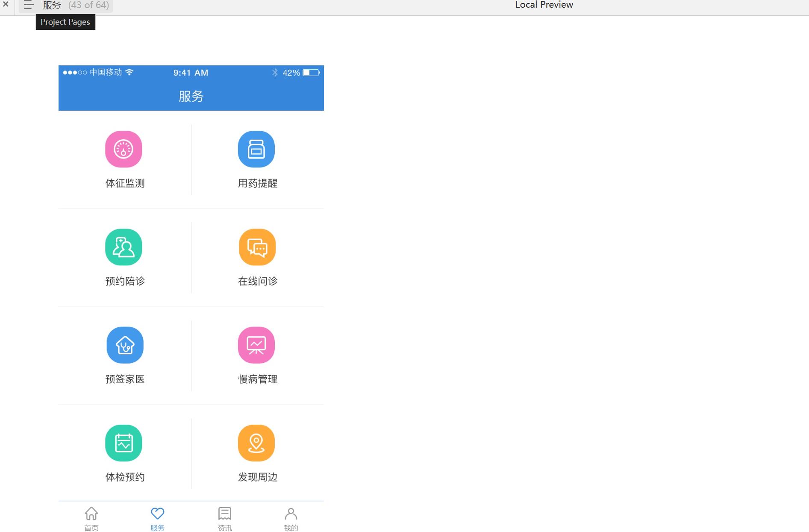Open the 慢病管理 pink chart icon
This screenshot has height=532, width=809.
256,345
